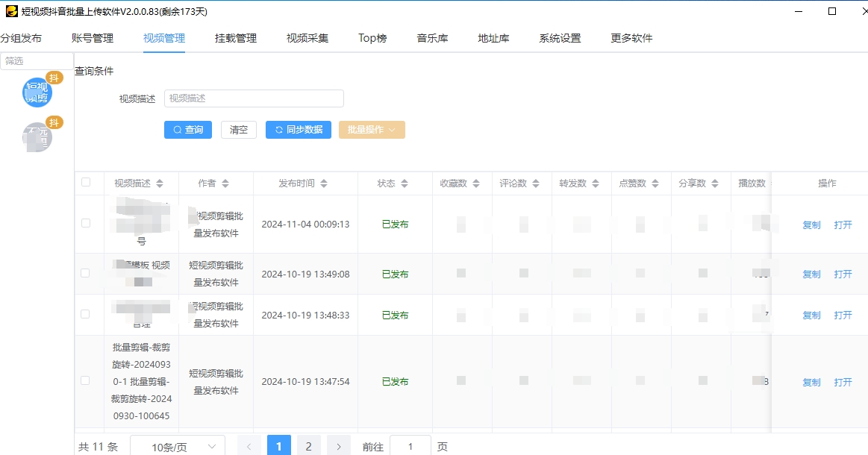Click the 查询 search button

(188, 130)
